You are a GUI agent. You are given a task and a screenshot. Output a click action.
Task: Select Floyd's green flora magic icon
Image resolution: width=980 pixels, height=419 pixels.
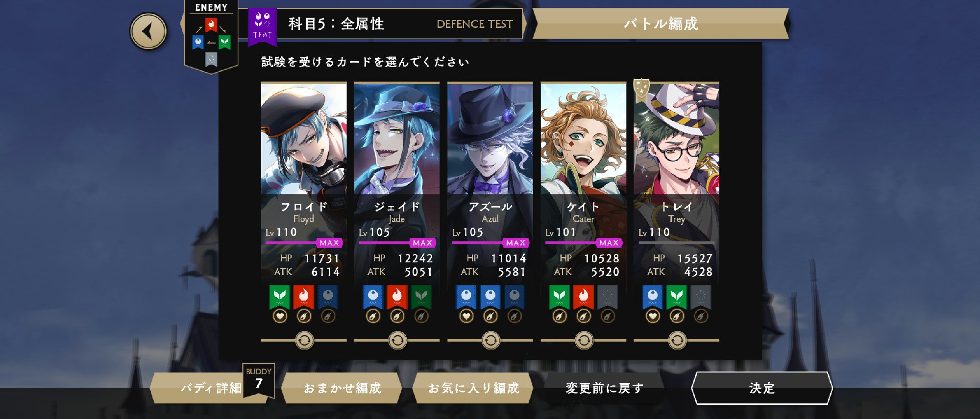[280, 297]
